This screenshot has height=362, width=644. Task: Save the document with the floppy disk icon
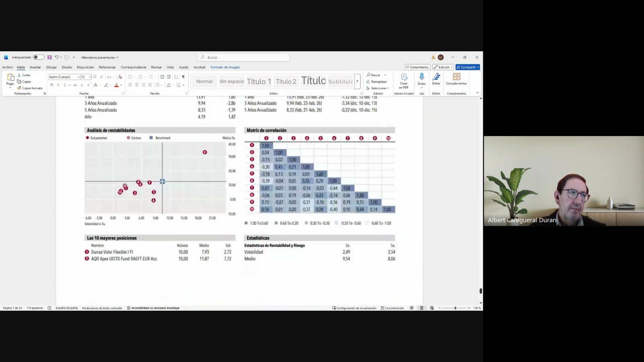pyautogui.click(x=50, y=57)
